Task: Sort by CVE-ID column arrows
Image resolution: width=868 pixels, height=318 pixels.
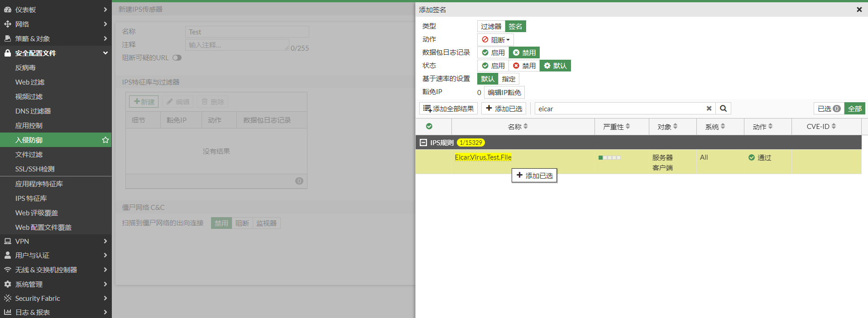Action: [834, 127]
